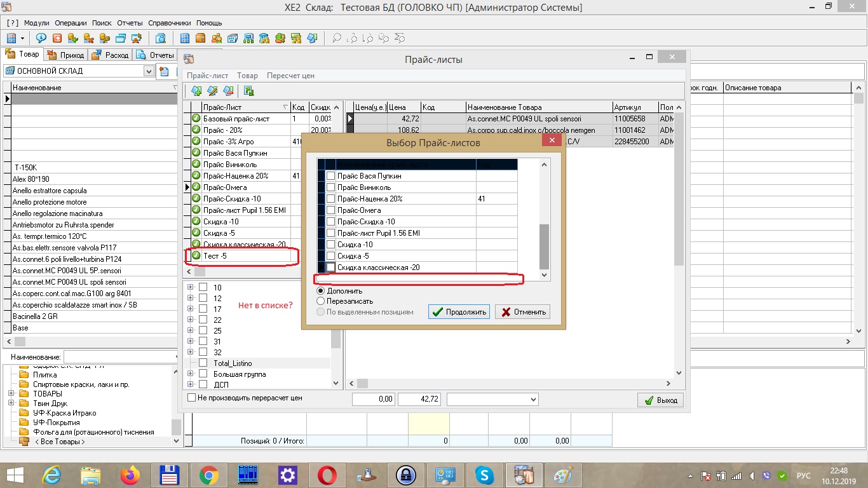Click the green refresh price list icon
The width and height of the screenshot is (868, 488).
[249, 91]
